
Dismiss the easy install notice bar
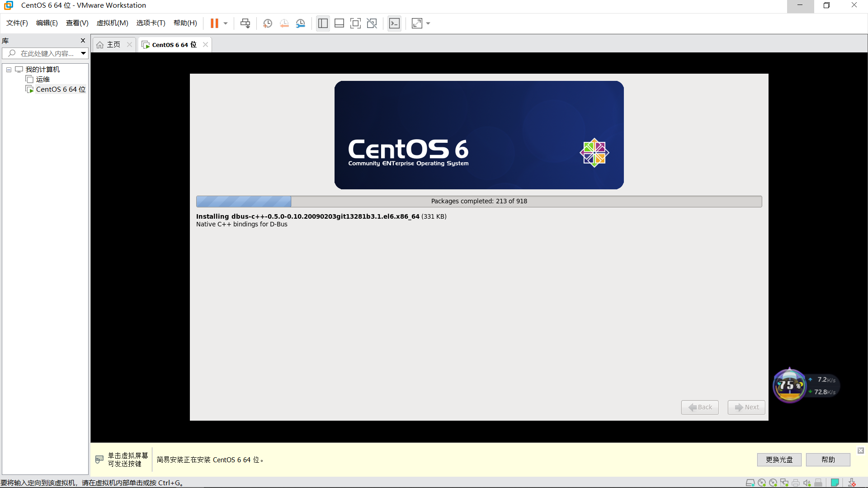[x=861, y=450]
